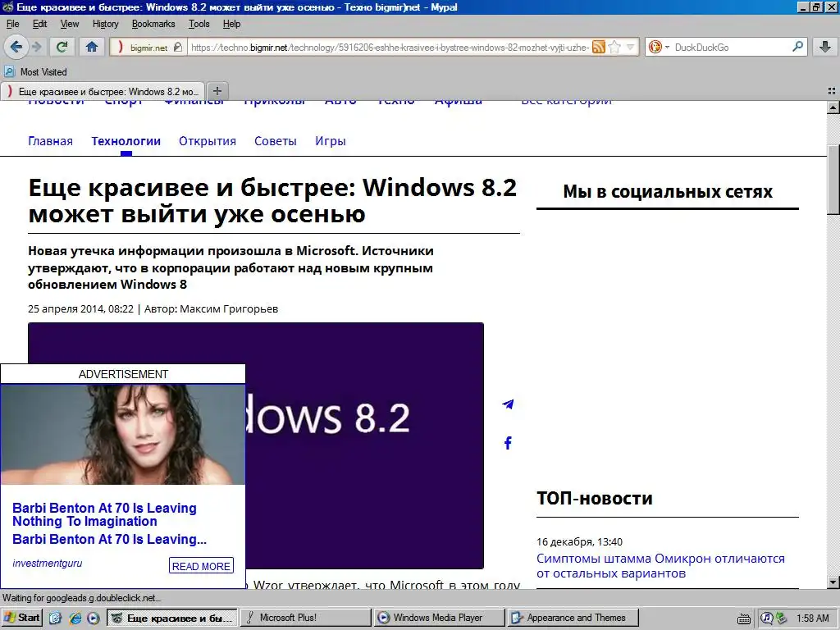Open the URL history dropdown arrow
Image resolution: width=840 pixels, height=630 pixels.
pos(631,47)
